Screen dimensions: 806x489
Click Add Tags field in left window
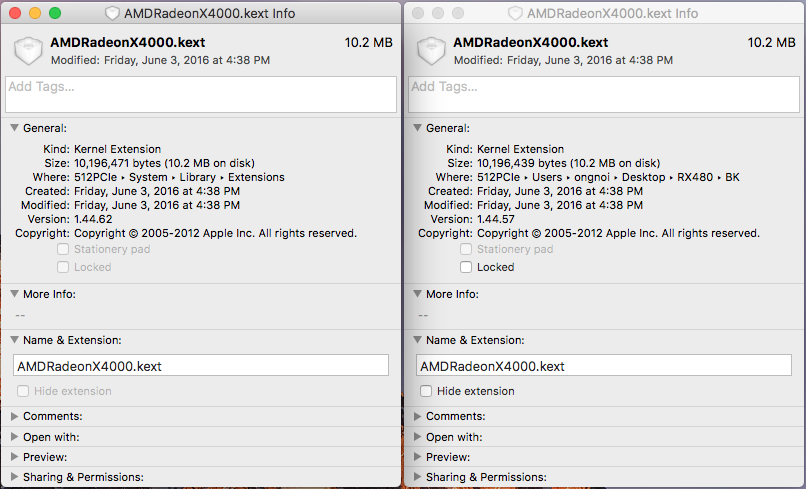coord(201,95)
